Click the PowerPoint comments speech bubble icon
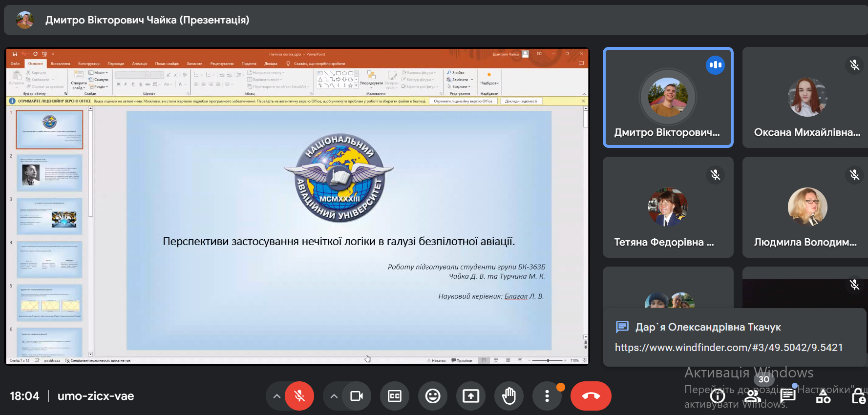This screenshot has width=868, height=415. [x=581, y=63]
